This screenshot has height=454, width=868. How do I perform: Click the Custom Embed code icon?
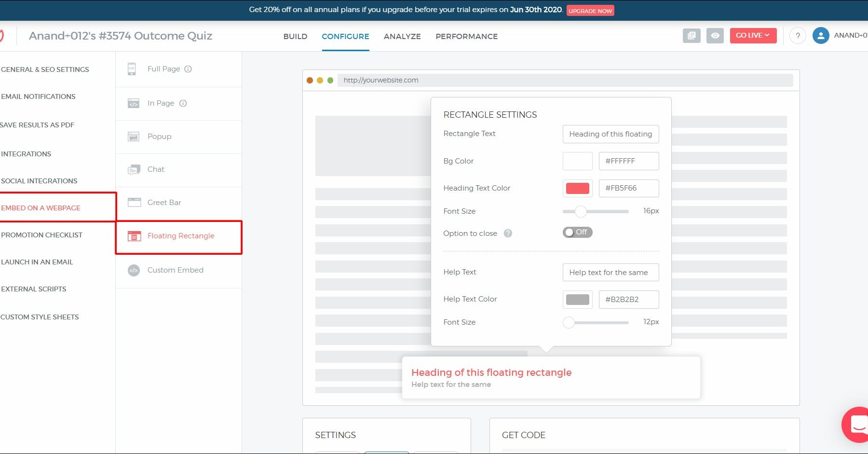click(x=134, y=270)
